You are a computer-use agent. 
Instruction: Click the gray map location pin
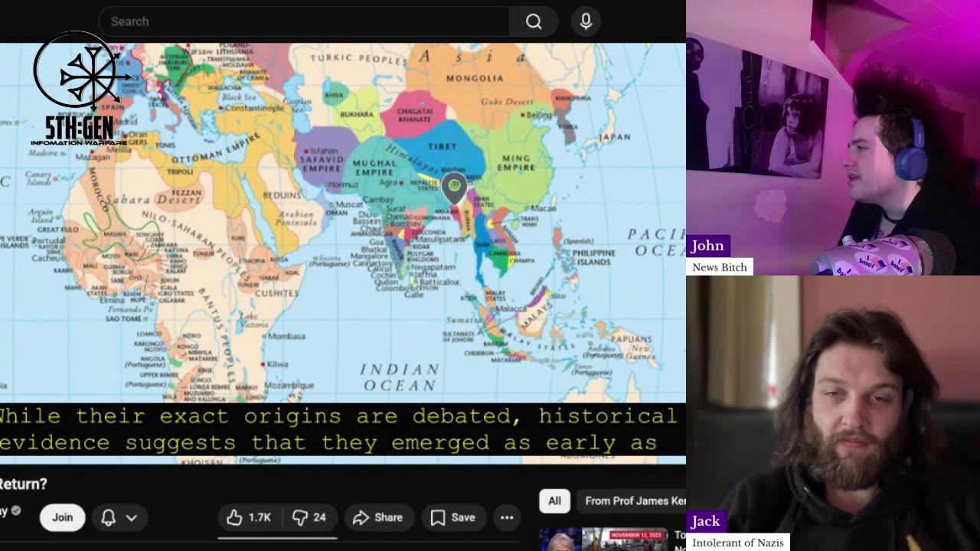point(454,189)
